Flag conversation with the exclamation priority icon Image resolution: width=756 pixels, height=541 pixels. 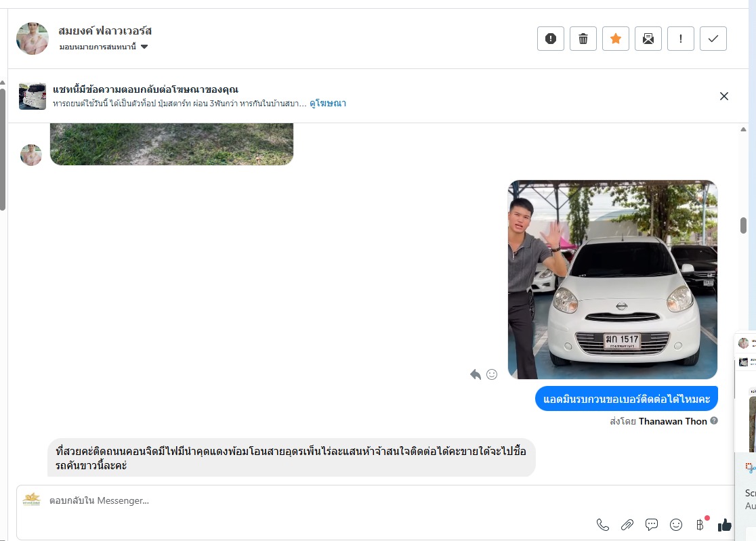[x=681, y=39]
